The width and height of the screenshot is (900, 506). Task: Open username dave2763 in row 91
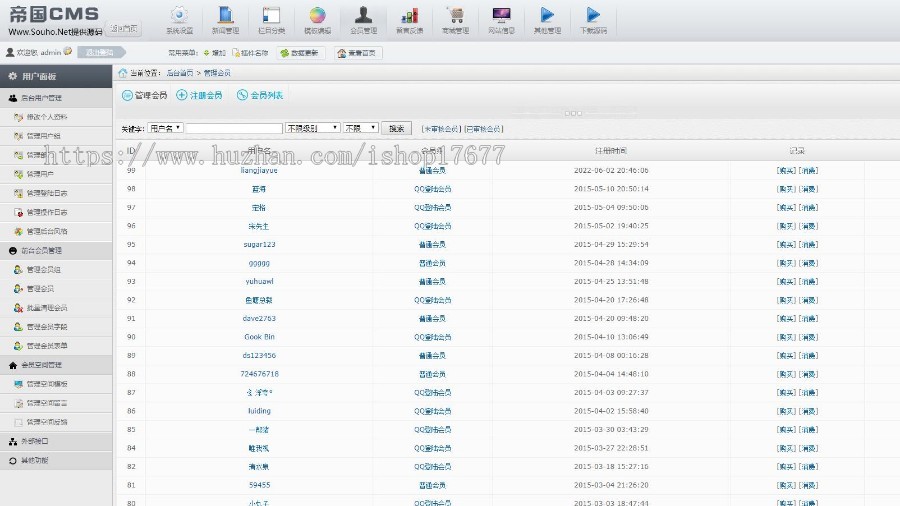tap(259, 318)
